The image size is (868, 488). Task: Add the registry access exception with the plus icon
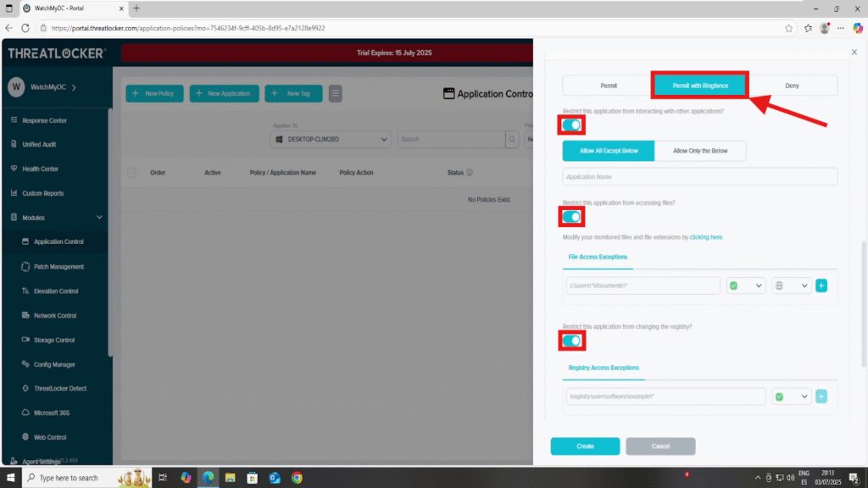click(821, 396)
